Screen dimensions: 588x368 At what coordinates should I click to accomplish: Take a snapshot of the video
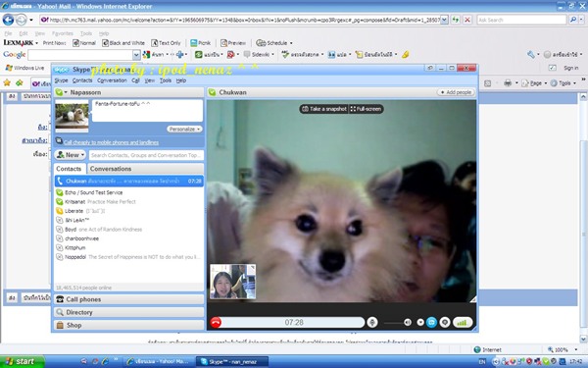(x=324, y=109)
